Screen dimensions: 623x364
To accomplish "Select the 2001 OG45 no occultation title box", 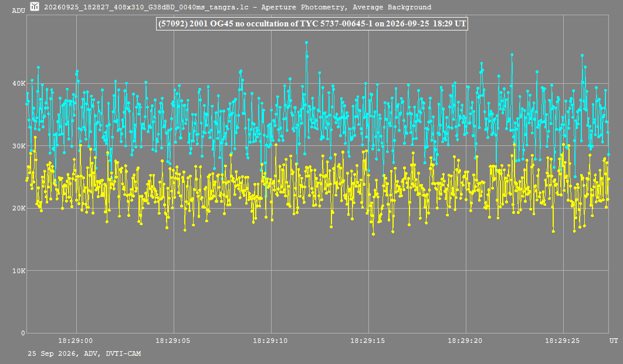I will coord(312,23).
